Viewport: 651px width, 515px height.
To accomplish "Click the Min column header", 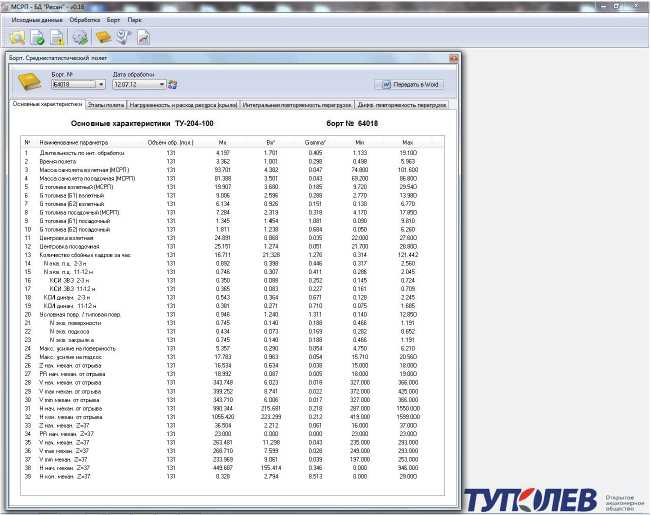I will (360, 142).
